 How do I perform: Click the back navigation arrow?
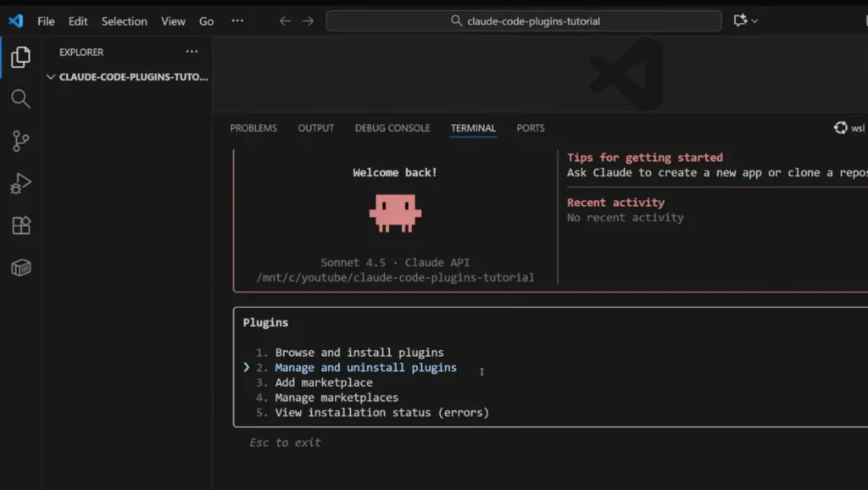point(285,20)
